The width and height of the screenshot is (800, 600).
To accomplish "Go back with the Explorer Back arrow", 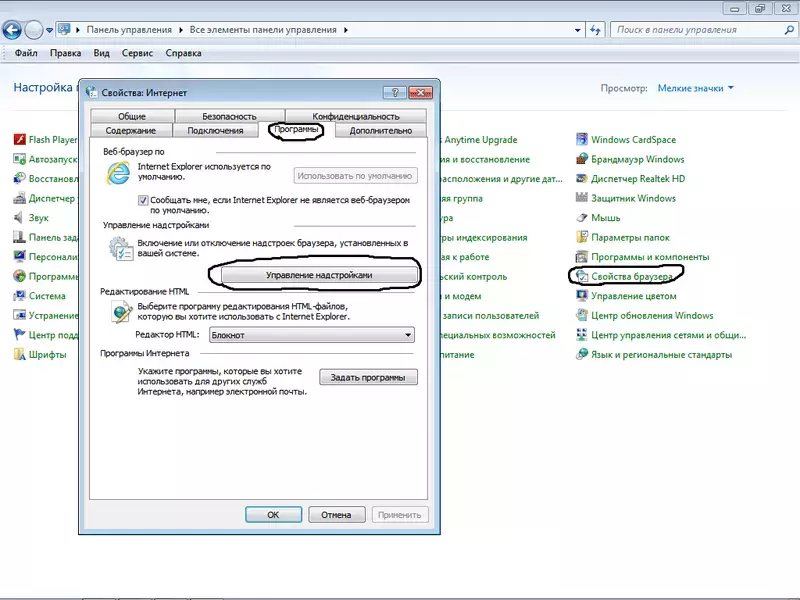I will (12, 30).
